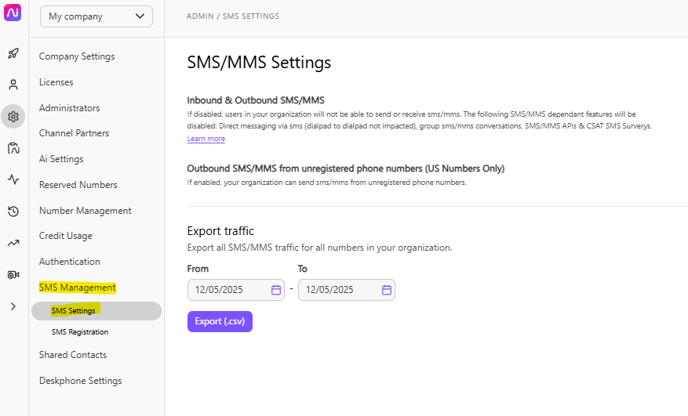Open SMS Registration submenu item
688x416 pixels.
coord(80,332)
